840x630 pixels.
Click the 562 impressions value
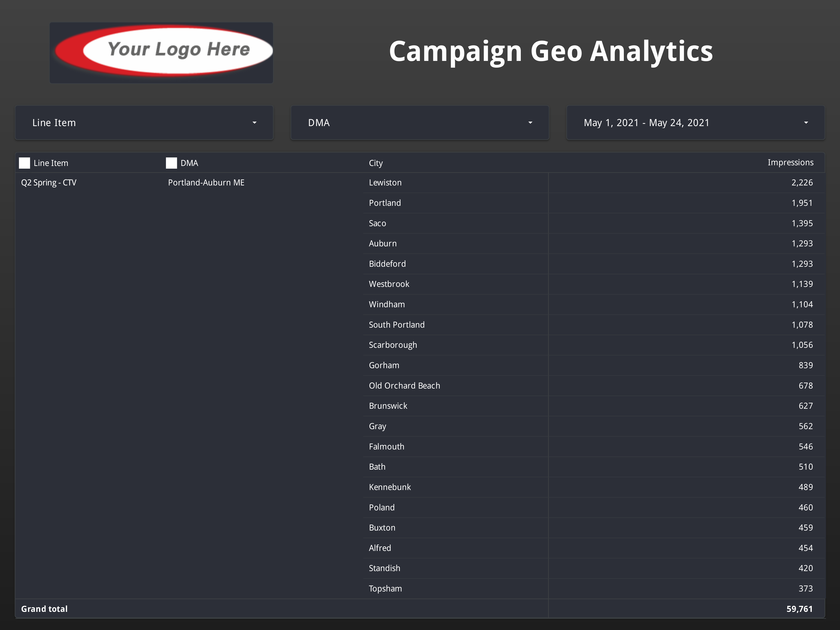[x=806, y=426]
